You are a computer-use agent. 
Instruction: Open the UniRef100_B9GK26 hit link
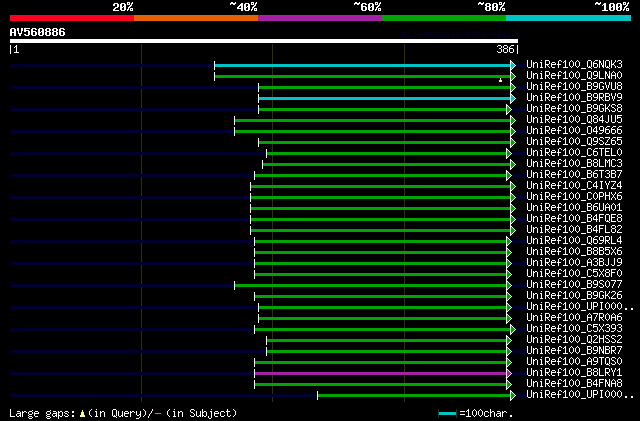(x=574, y=296)
